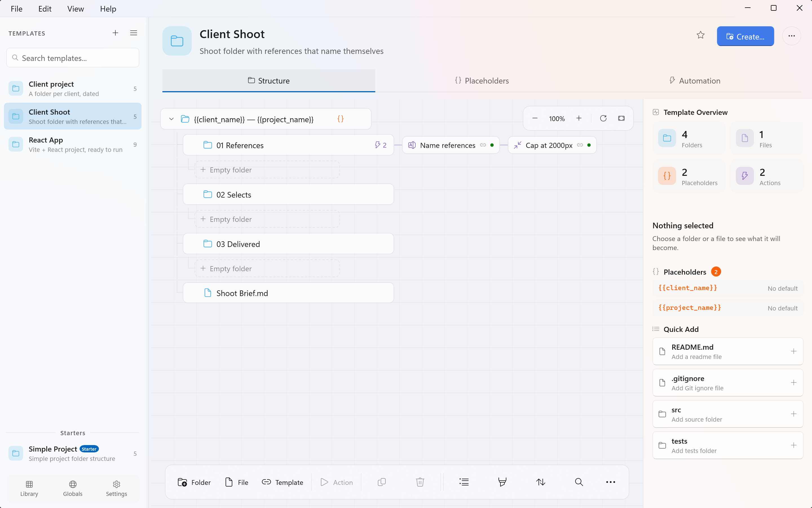
Task: Open the File menu
Action: point(16,9)
